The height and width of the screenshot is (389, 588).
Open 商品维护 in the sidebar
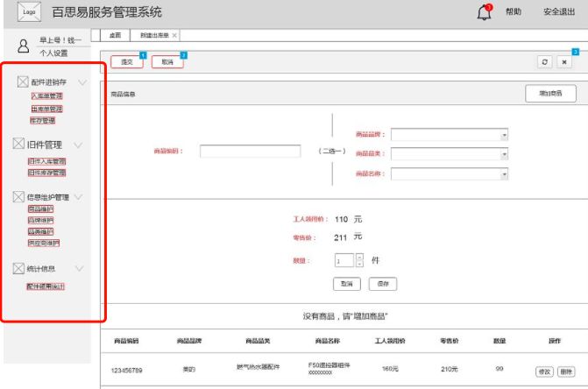(41, 209)
